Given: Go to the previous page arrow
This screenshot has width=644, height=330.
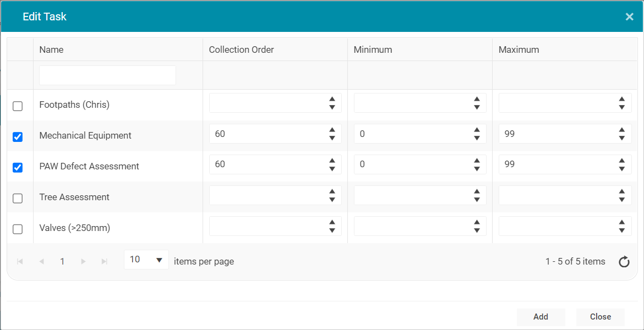Looking at the screenshot, I should [x=41, y=262].
